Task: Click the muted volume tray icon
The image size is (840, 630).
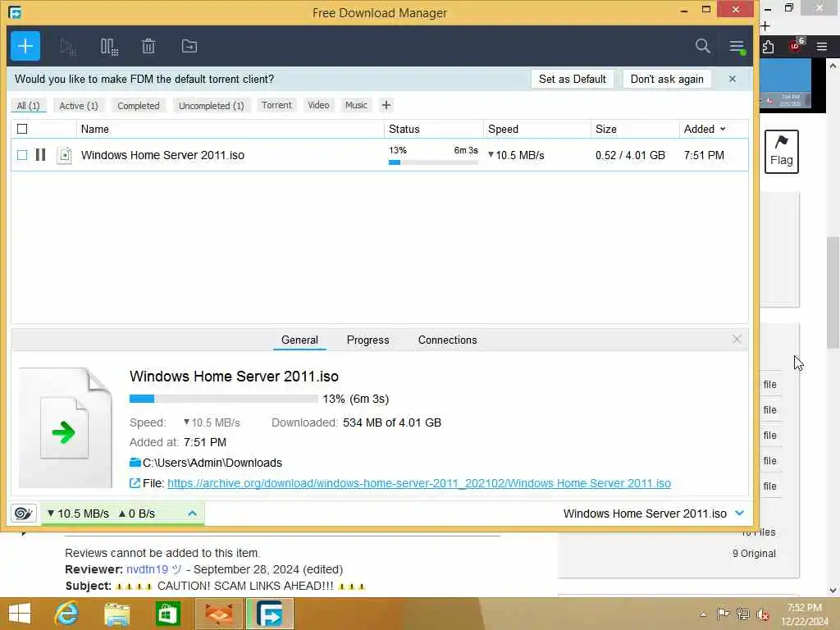Action: point(762,614)
